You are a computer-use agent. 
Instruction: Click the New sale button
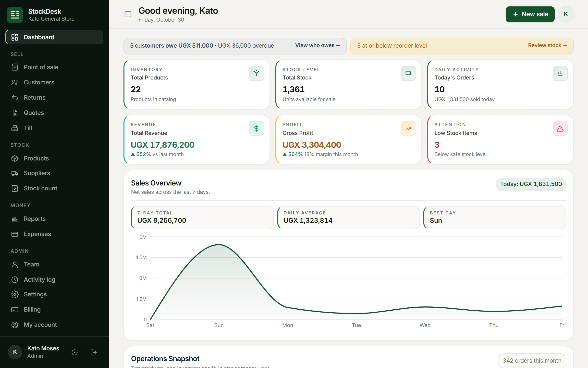click(530, 14)
